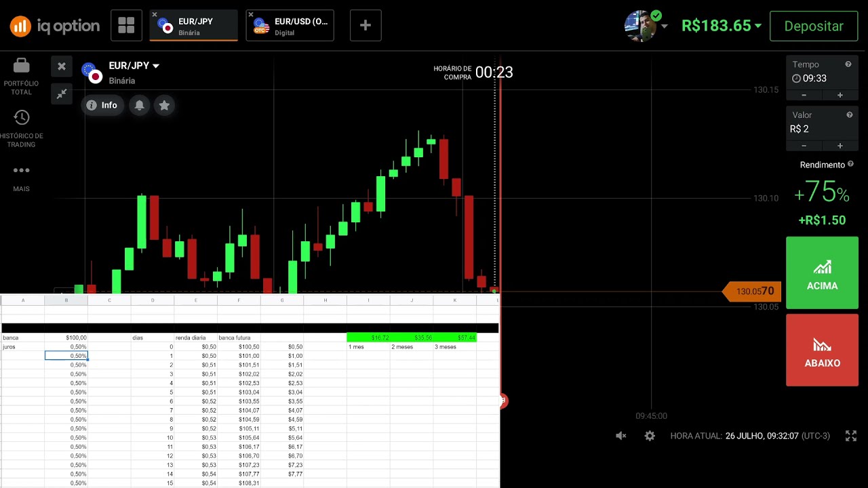Click the ACIMA buy-up button

coord(822,272)
